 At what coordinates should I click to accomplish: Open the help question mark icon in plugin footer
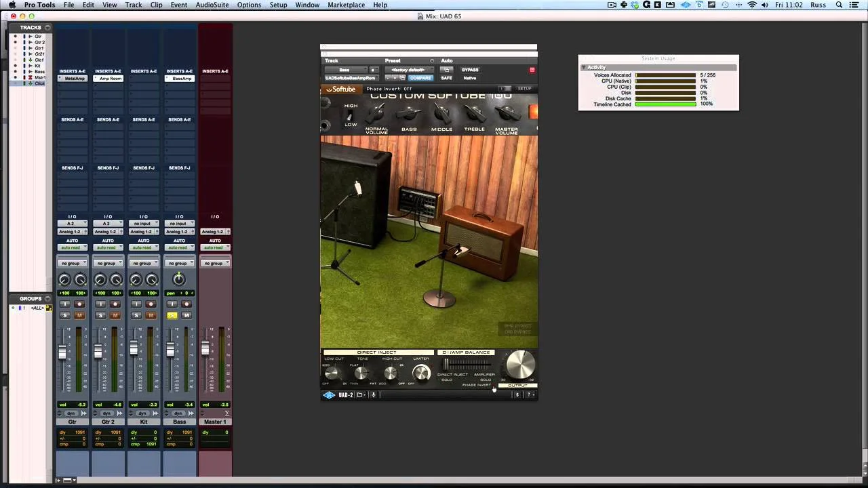click(528, 394)
